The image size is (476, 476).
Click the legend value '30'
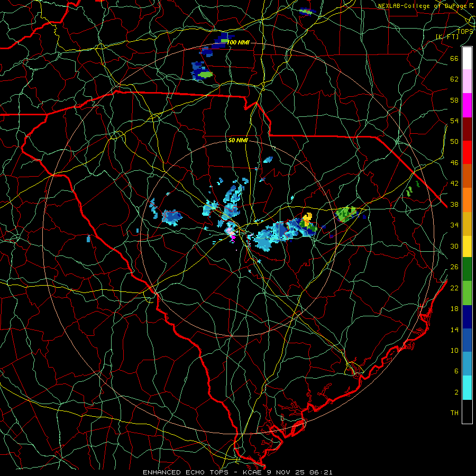click(x=454, y=246)
